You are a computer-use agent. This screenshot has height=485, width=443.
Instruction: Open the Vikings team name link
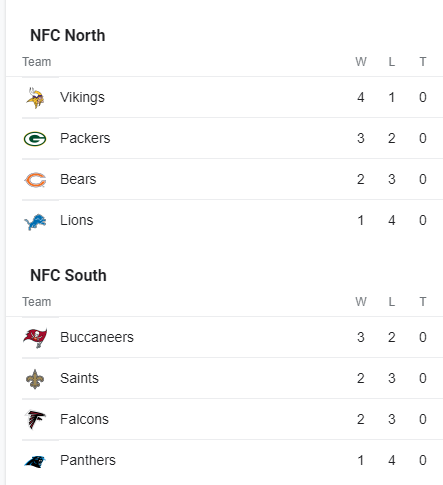[82, 97]
